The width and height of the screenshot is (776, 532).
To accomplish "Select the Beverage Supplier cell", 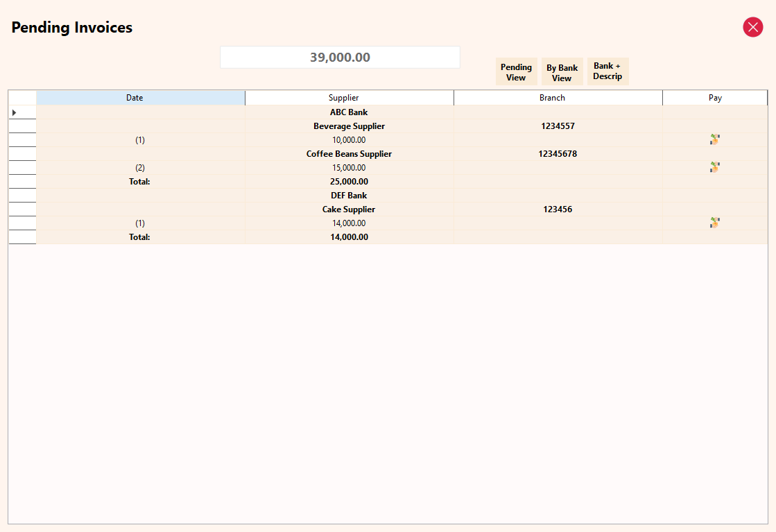I will [349, 126].
